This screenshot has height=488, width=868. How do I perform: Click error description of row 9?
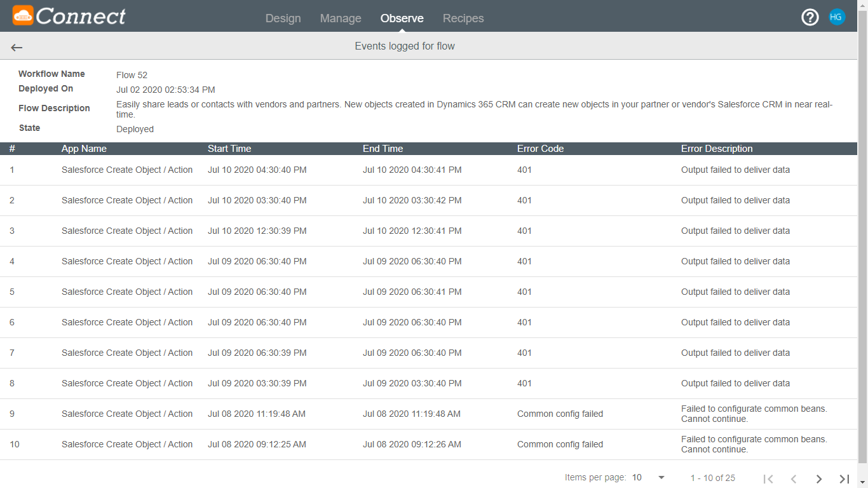point(754,414)
